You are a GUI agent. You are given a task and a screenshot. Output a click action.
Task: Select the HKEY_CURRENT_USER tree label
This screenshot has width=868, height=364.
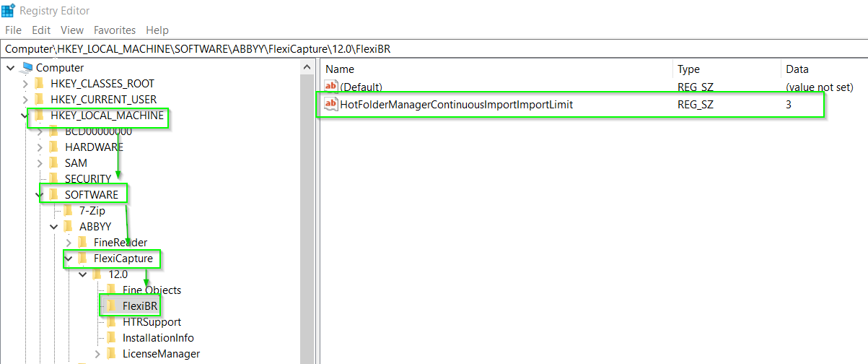coord(103,100)
